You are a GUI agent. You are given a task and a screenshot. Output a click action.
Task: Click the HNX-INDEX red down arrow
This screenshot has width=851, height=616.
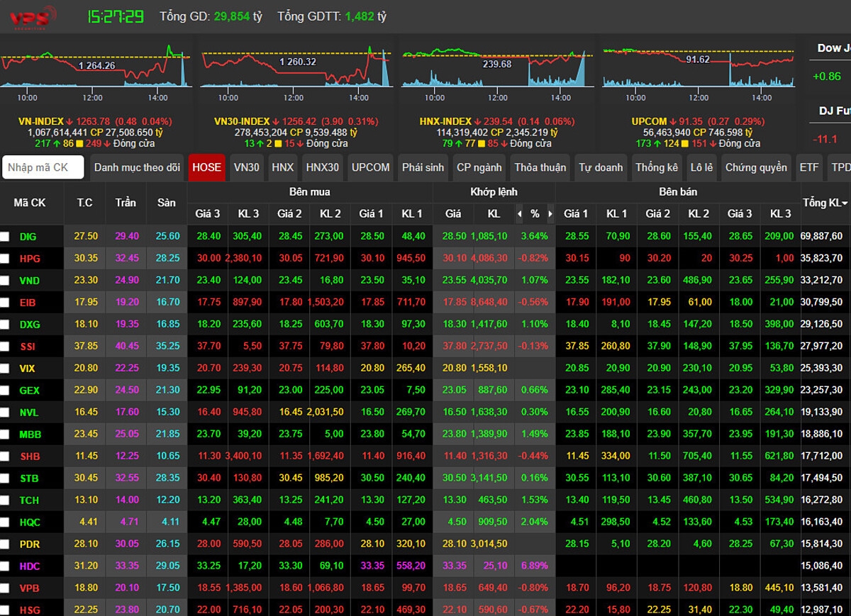(477, 122)
